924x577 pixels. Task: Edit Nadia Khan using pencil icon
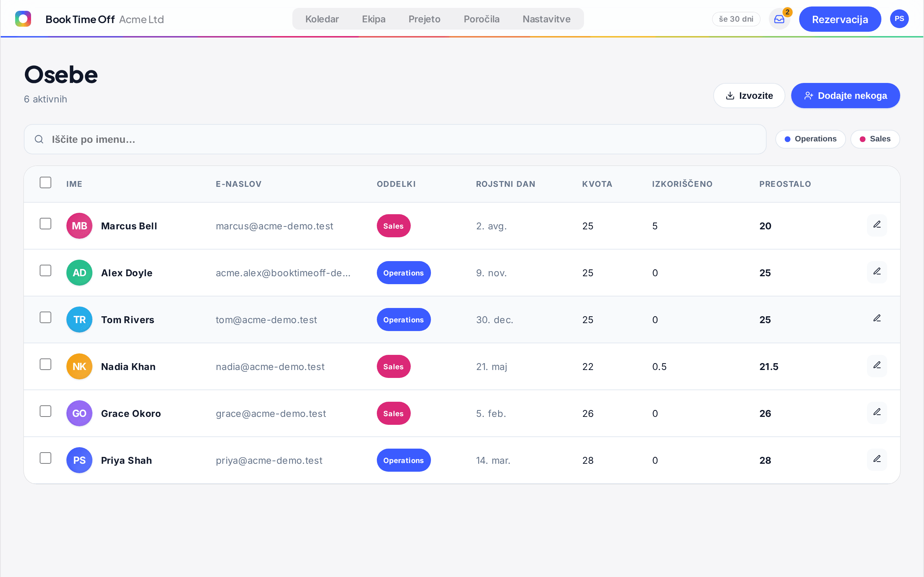click(877, 366)
